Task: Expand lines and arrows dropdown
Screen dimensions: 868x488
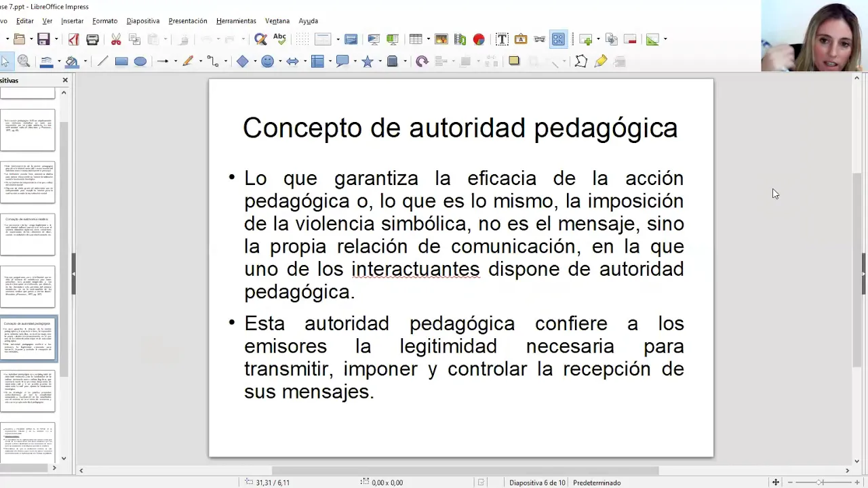Action: coord(175,62)
